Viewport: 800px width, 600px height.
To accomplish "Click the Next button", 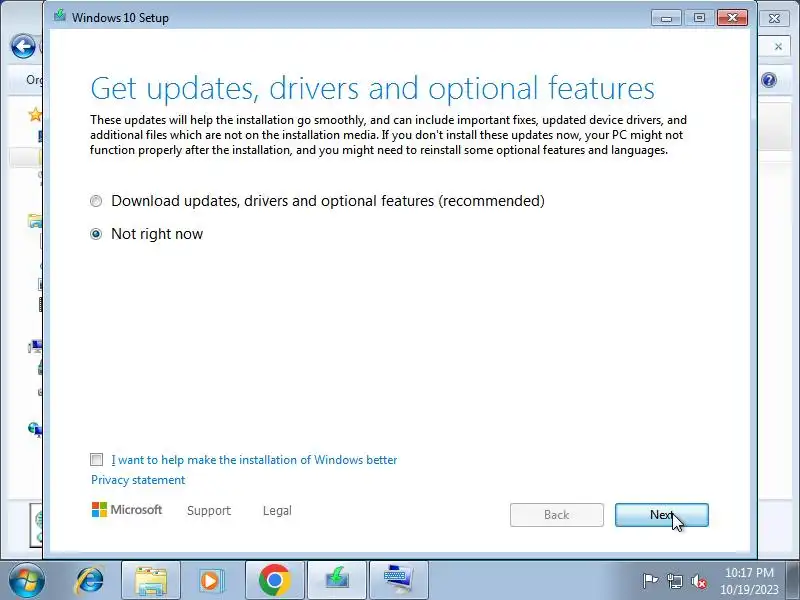I will pos(662,515).
